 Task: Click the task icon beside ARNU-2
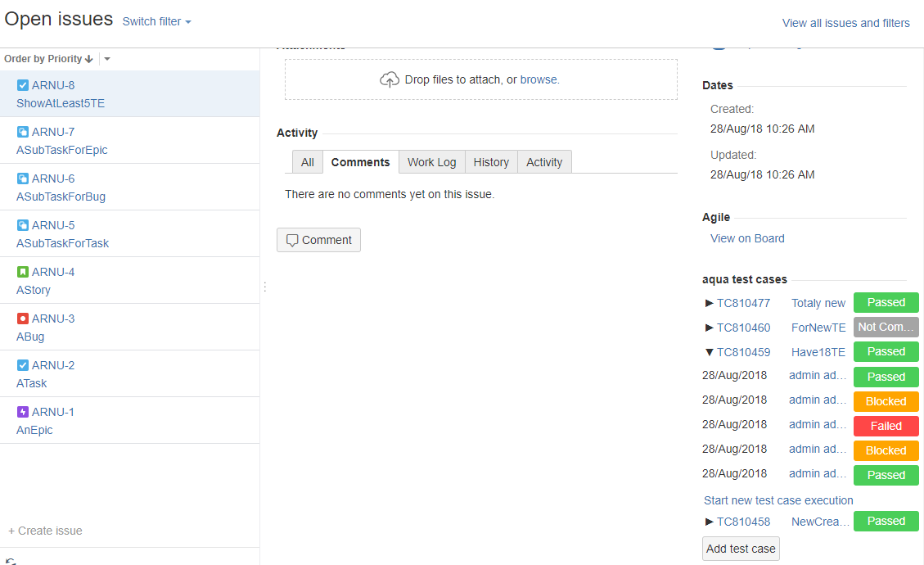(x=23, y=365)
